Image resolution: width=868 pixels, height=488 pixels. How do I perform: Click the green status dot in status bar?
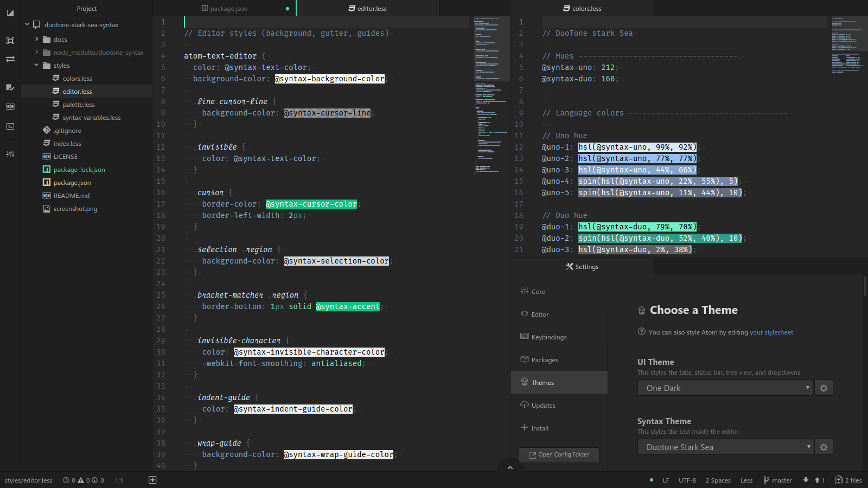pyautogui.click(x=652, y=480)
